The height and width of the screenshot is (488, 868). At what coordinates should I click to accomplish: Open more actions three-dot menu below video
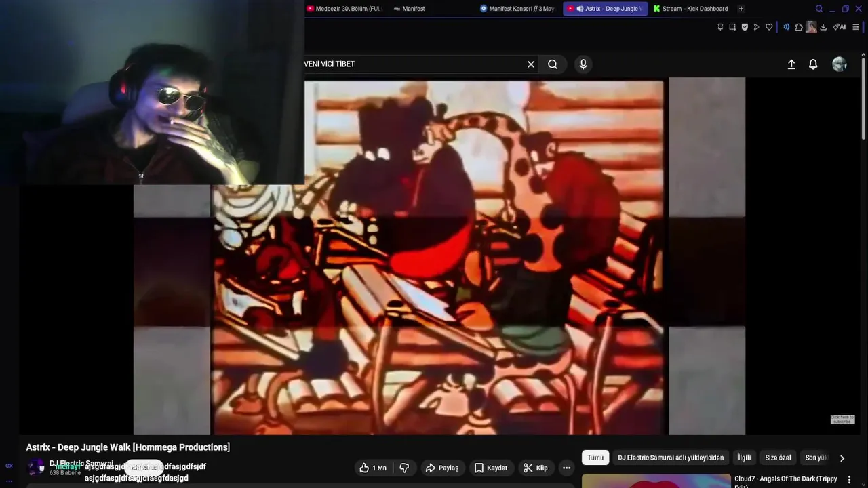click(x=566, y=468)
